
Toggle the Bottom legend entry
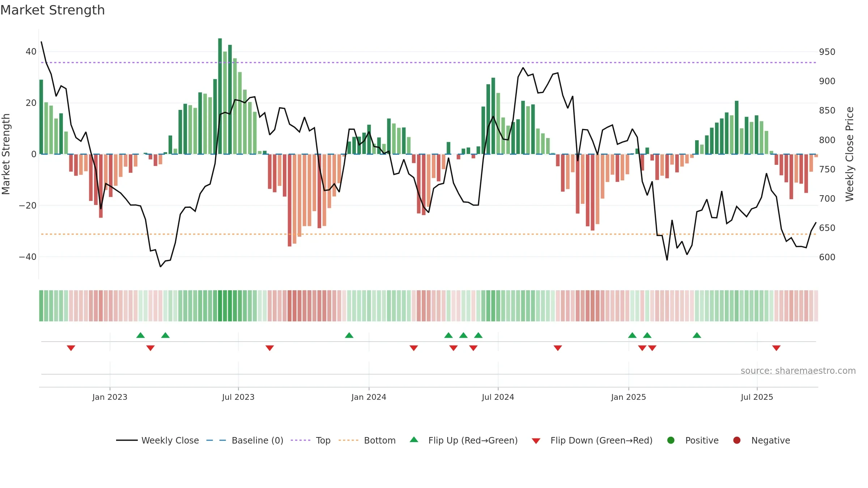tap(367, 440)
